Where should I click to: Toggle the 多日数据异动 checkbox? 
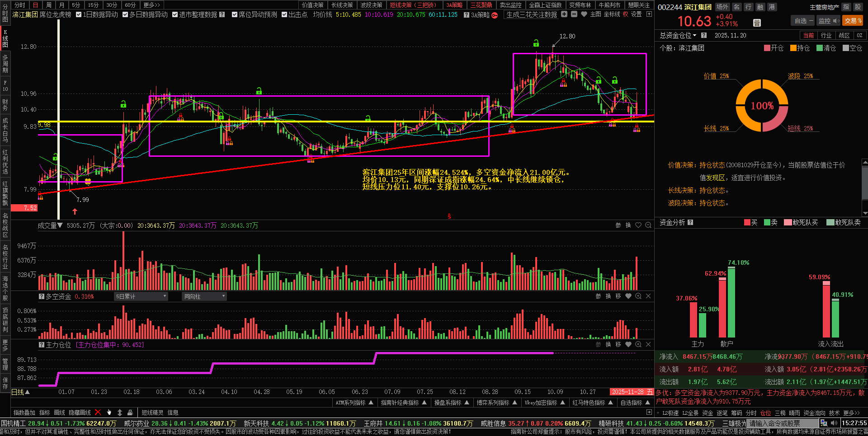[x=125, y=14]
